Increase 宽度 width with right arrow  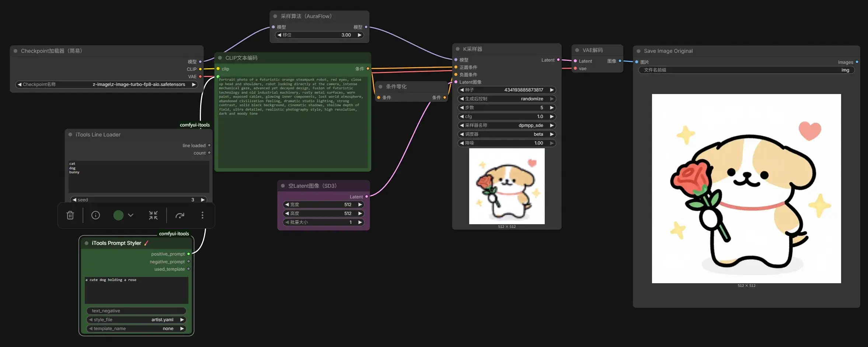click(x=360, y=205)
